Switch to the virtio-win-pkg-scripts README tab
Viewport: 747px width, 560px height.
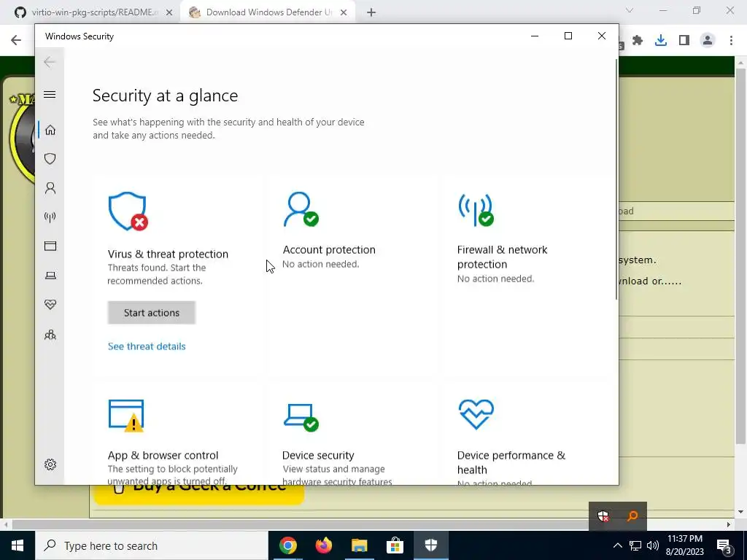pos(95,12)
